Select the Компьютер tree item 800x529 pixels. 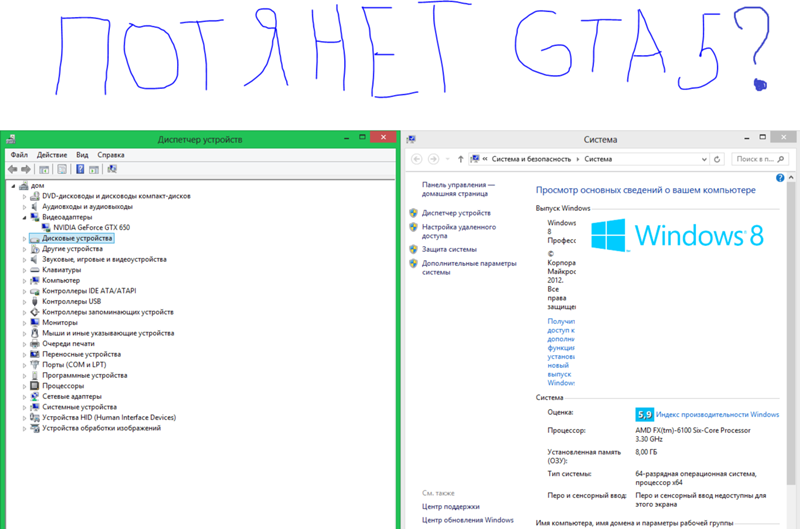pos(61,281)
